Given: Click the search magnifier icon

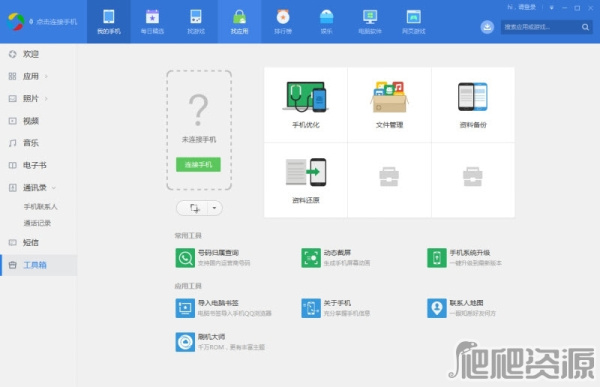Looking at the screenshot, I should [585, 27].
